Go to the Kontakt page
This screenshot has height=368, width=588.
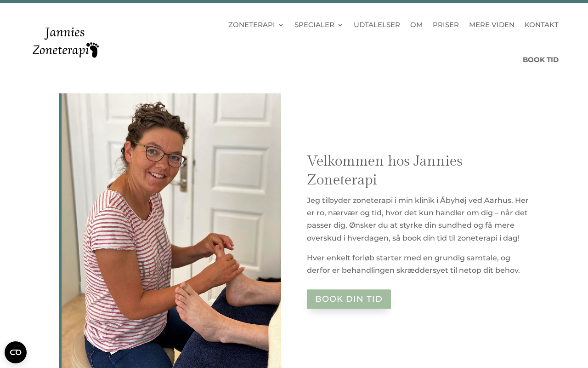[x=542, y=25]
